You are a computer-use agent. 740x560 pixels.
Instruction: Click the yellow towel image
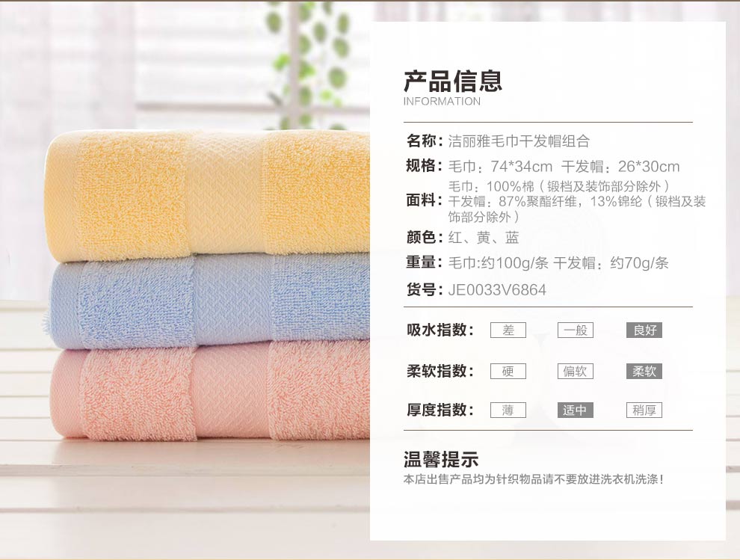click(207, 194)
